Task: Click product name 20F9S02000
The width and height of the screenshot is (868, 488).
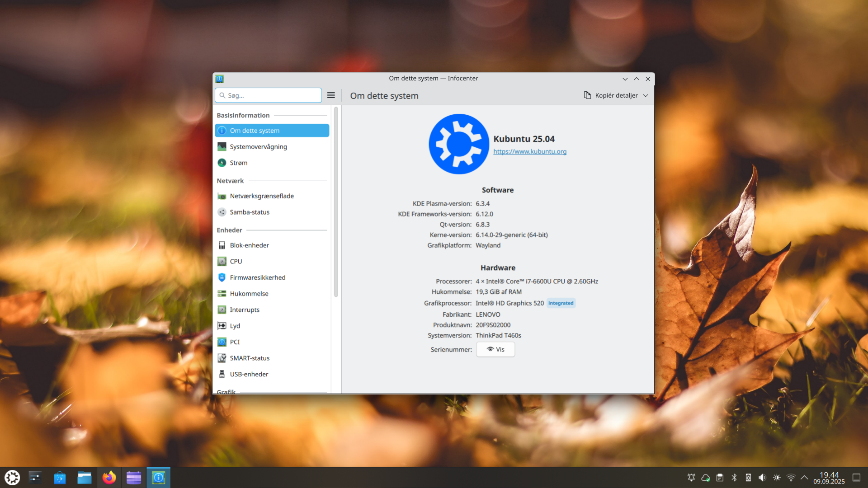Action: [x=493, y=325]
